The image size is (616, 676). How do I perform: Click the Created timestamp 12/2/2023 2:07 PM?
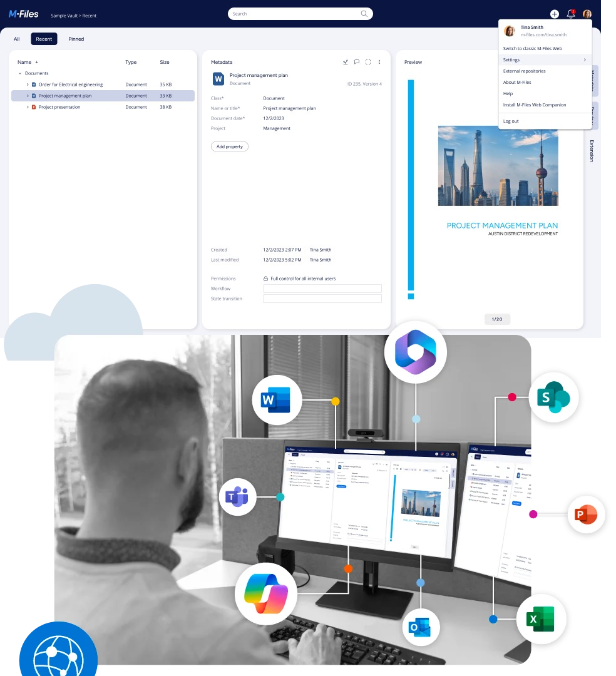(x=282, y=250)
